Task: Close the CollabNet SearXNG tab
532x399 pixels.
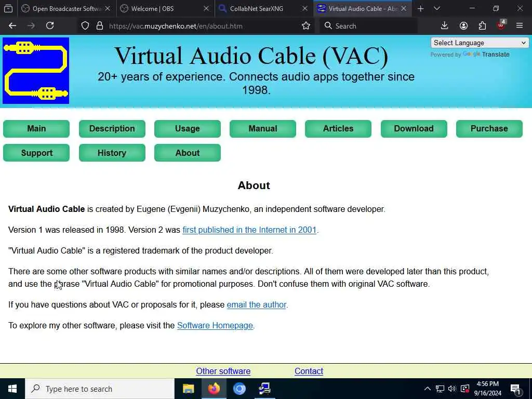Action: (305, 9)
